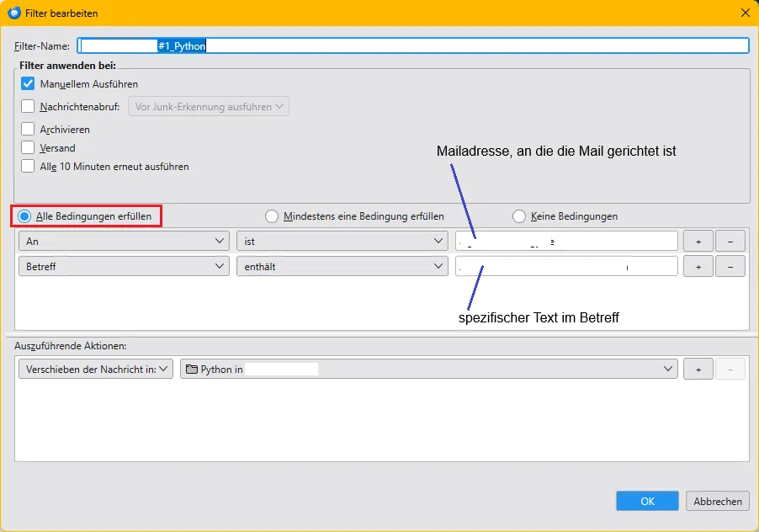Click the Filter-Name input field
The width and height of the screenshot is (759, 532).
(413, 45)
